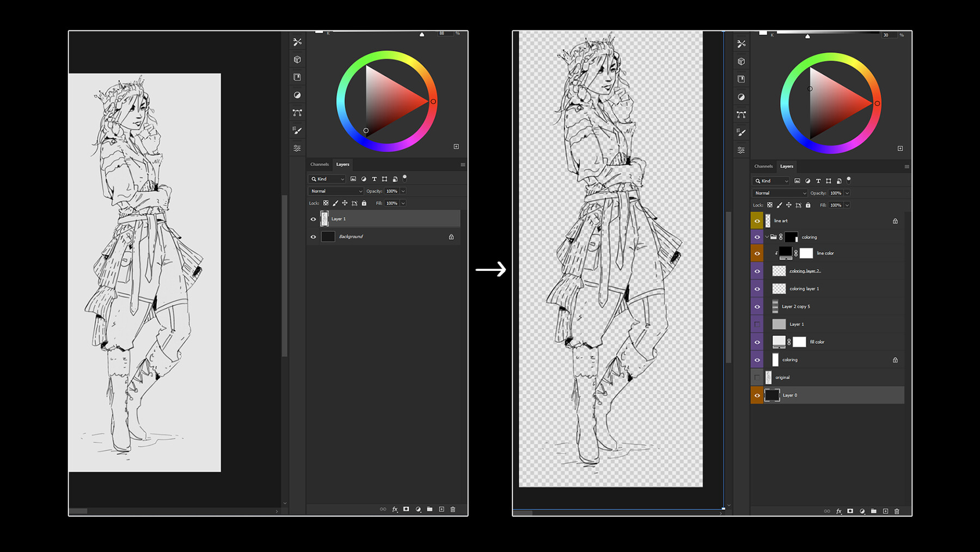Switch to the Channels tab

coord(320,164)
